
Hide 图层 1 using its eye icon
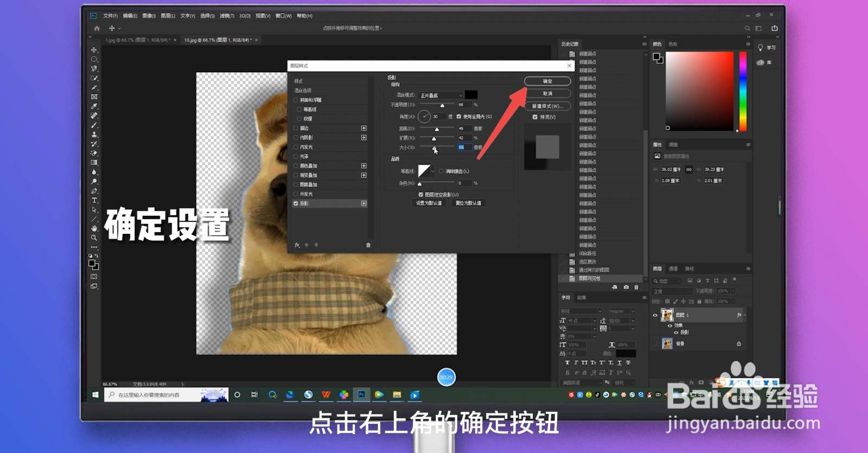(655, 315)
